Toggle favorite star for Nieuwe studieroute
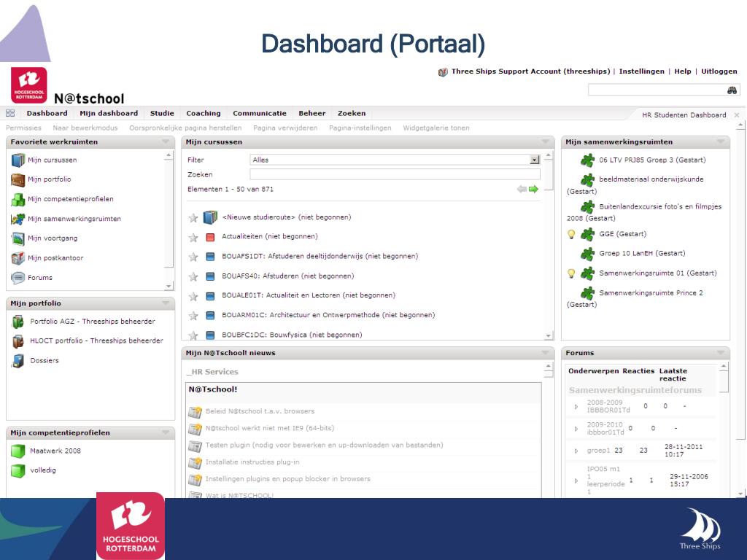The image size is (747, 560). tap(193, 218)
